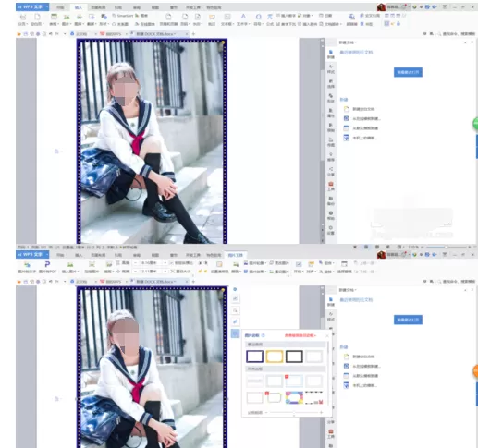Add a new document tab in the lower window
Image resolution: width=478 pixels, height=448 pixels.
[x=193, y=282]
